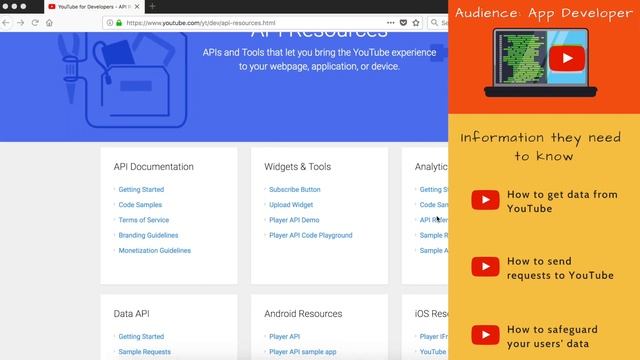Click the green padlock security icon
The height and width of the screenshot is (360, 640).
pyautogui.click(x=119, y=23)
